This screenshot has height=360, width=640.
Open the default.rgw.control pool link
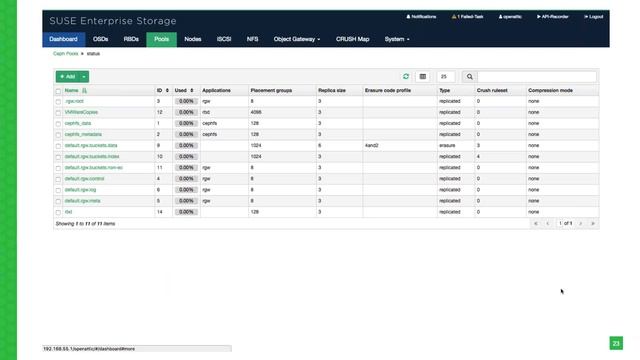click(84, 179)
